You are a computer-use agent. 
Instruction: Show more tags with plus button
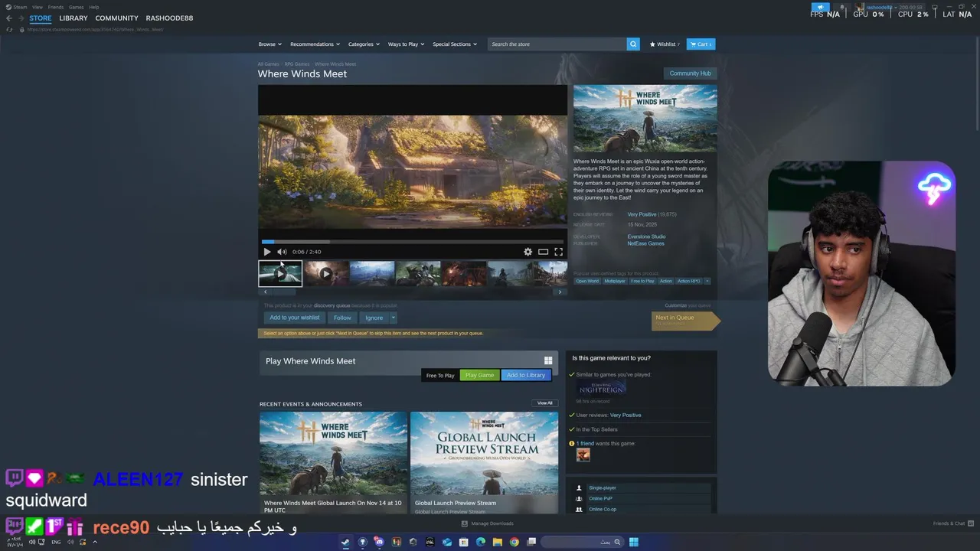pyautogui.click(x=707, y=281)
